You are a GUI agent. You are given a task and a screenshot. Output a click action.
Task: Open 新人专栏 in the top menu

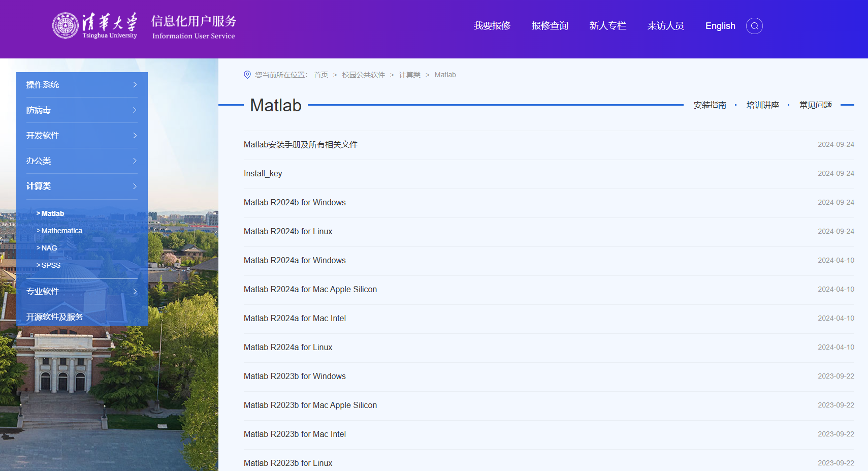[x=607, y=26]
